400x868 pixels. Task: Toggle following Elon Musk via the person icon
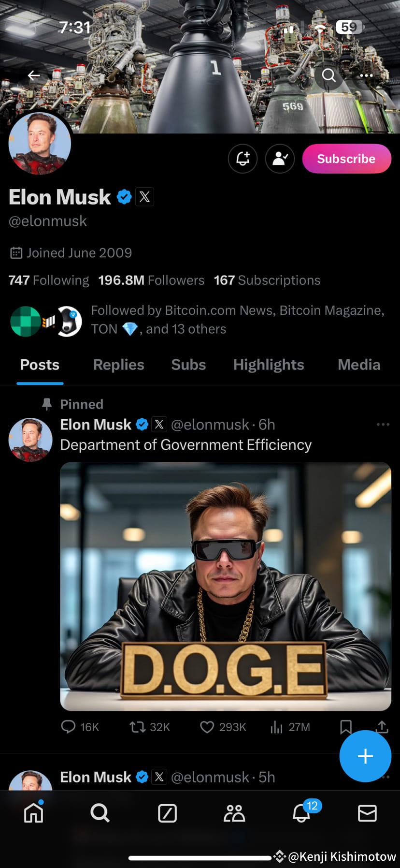pos(280,159)
